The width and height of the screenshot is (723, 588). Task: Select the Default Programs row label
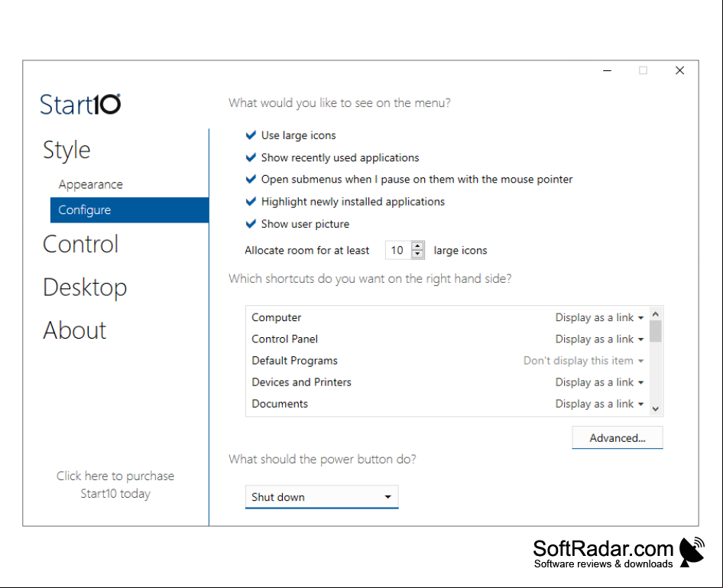(x=295, y=361)
